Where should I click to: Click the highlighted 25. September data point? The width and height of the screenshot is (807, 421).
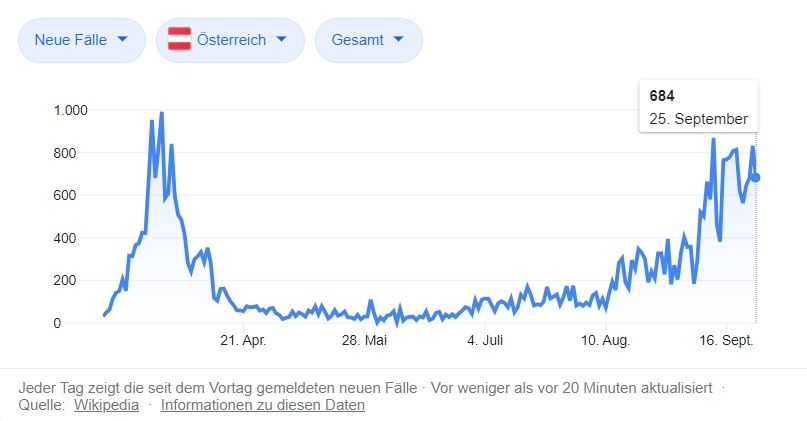tap(756, 178)
